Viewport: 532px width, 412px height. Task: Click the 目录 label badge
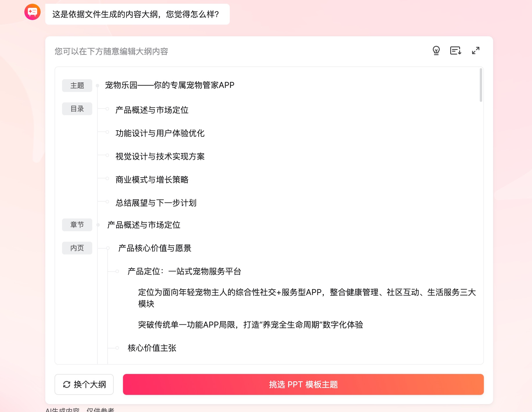click(x=77, y=109)
